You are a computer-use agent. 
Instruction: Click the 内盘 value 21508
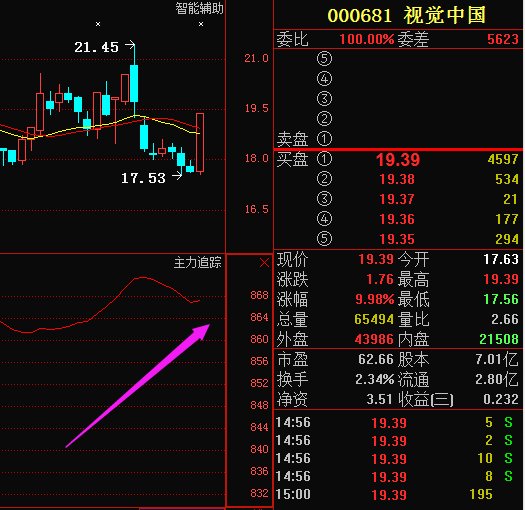coord(499,339)
